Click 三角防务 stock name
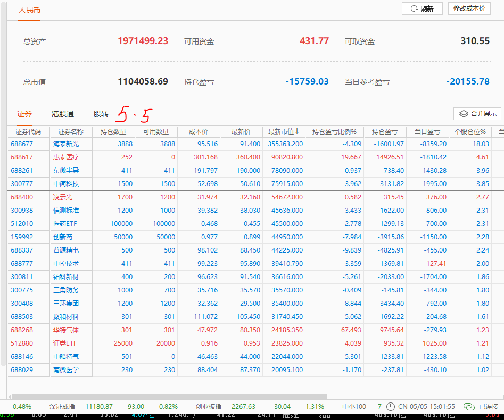 66,290
